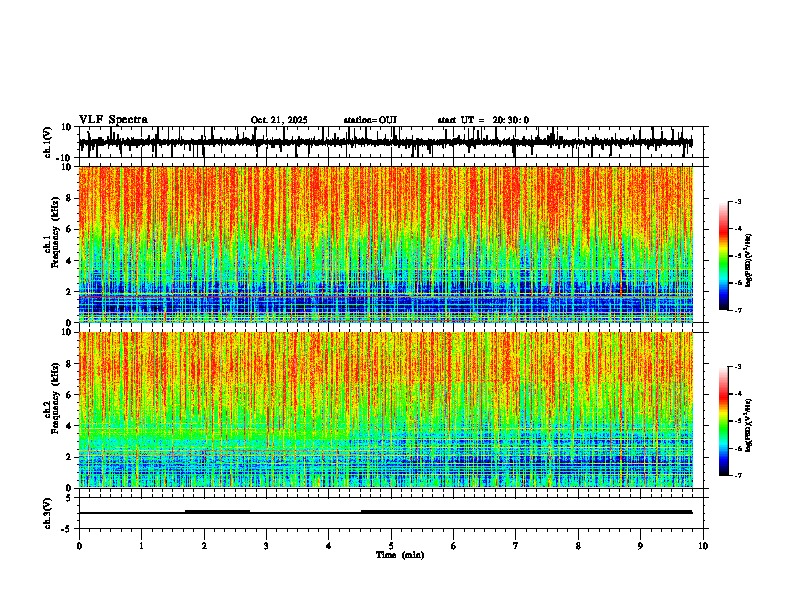The image size is (792, 612).
Task: Click the time-axis tick label "5"
Action: 391,546
